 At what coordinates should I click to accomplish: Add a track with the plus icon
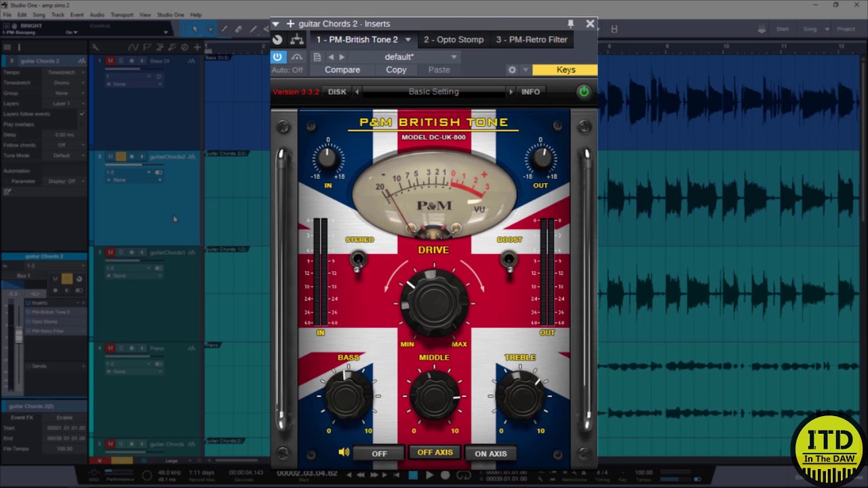click(197, 47)
